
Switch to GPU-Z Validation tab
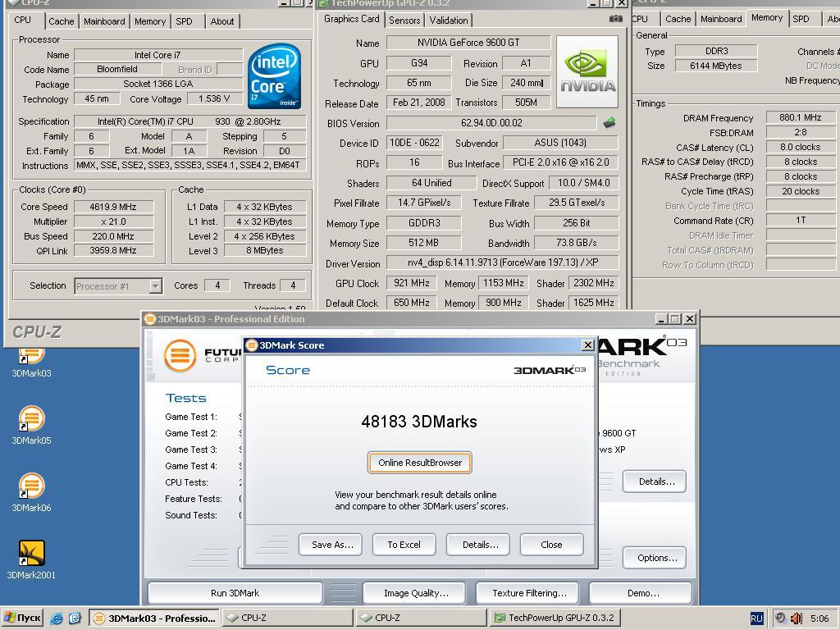click(x=449, y=21)
